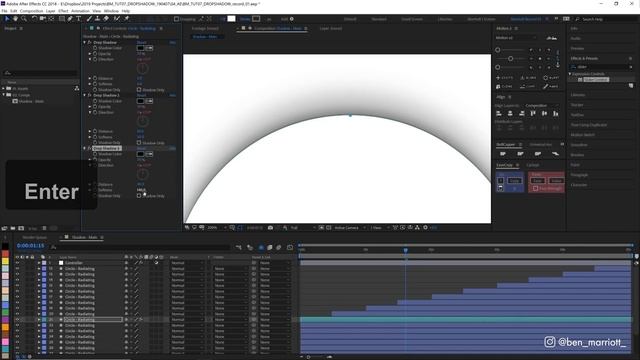Toggle the first Drop Shadow Distance stopwatch
Viewport: 640px width, 360px height.
point(95,78)
